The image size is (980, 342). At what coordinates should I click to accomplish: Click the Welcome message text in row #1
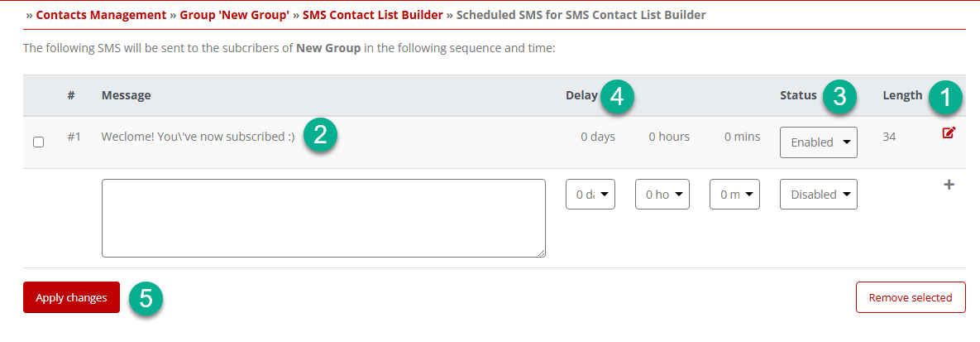[198, 137]
